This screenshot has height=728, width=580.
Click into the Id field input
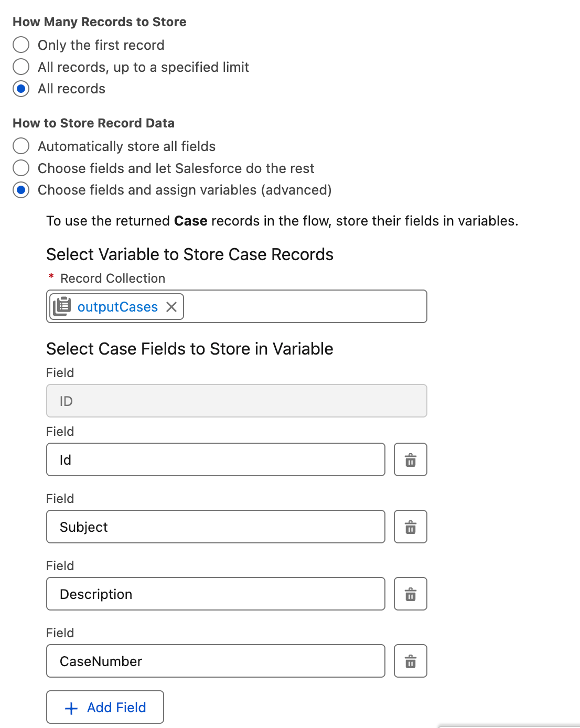[216, 460]
